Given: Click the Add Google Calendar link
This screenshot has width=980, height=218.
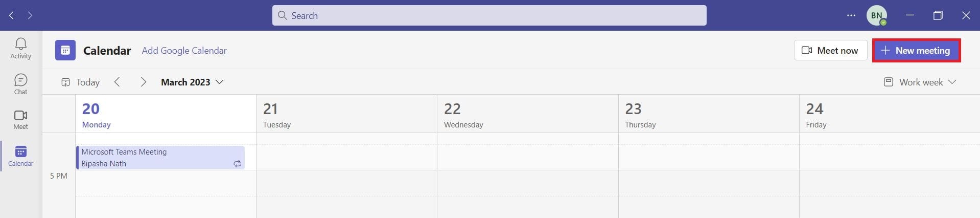Looking at the screenshot, I should tap(184, 51).
